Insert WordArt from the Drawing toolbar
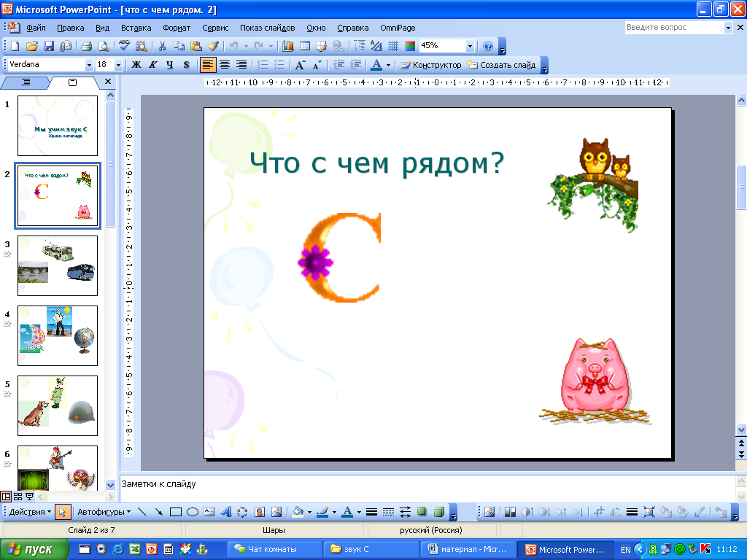This screenshot has height=560, width=747. click(226, 512)
